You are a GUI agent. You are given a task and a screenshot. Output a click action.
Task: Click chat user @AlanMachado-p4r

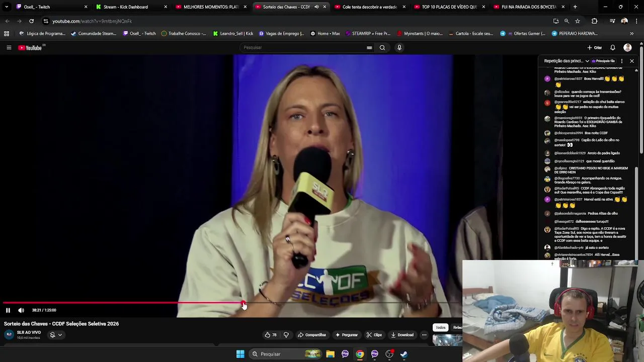(569, 248)
